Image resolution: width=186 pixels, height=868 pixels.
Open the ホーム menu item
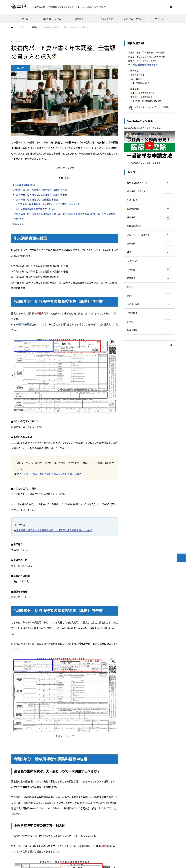coord(25,19)
